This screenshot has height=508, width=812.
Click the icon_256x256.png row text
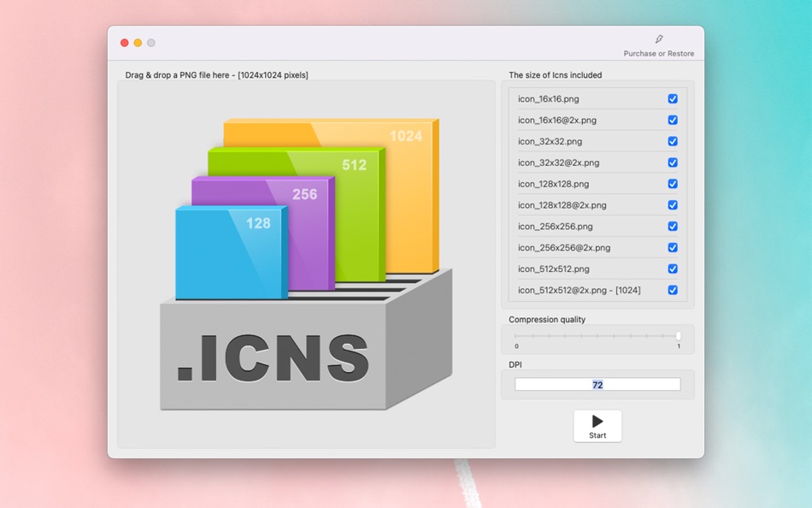tap(555, 227)
